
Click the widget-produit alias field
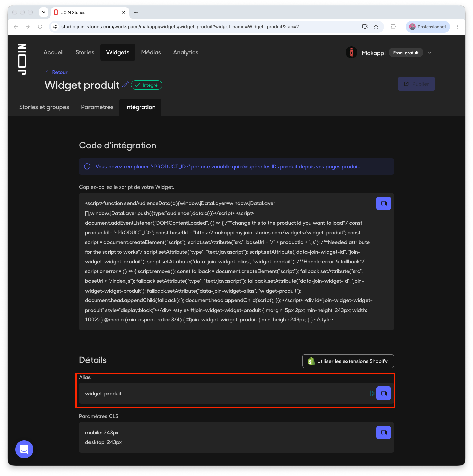pyautogui.click(x=236, y=393)
